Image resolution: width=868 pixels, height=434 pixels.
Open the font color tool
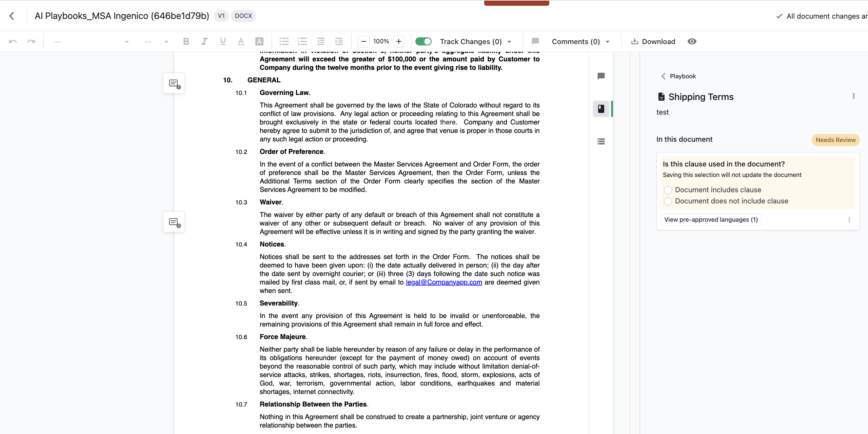241,41
